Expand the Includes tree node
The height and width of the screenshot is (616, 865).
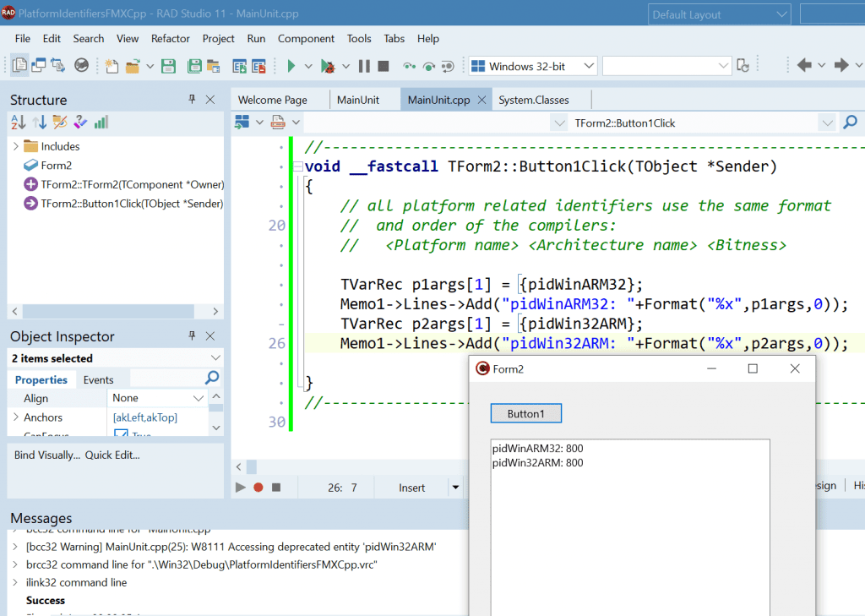[16, 146]
